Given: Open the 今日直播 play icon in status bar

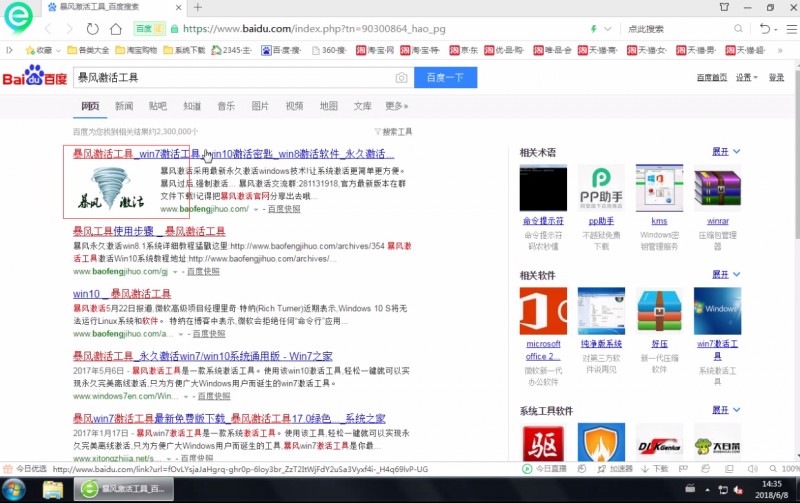Looking at the screenshot, I should pos(527,469).
